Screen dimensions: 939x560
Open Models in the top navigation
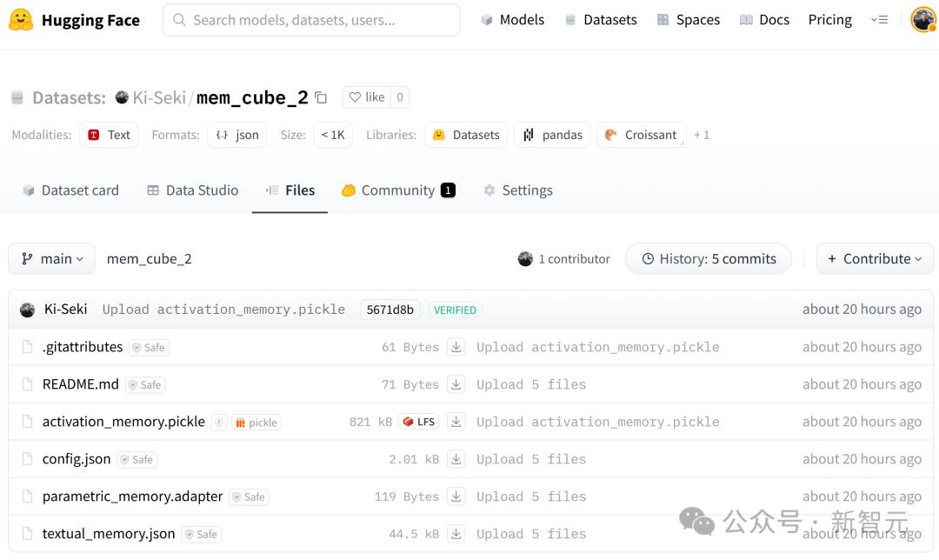click(513, 20)
